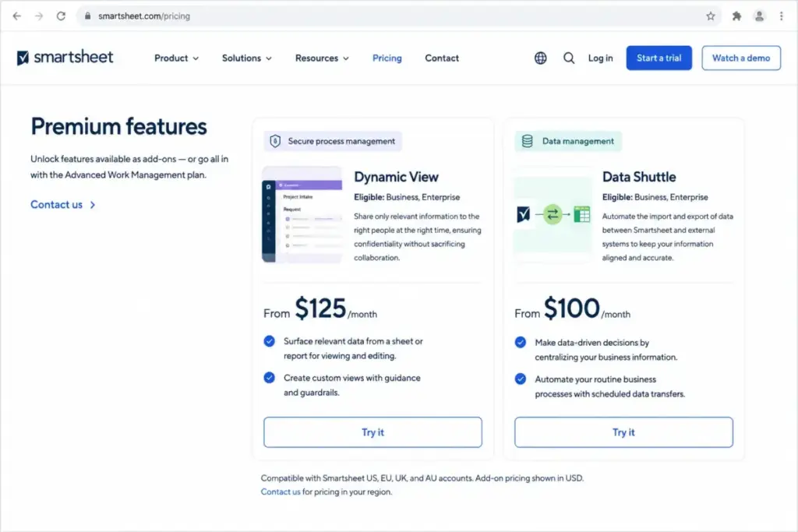Viewport: 798px width, 532px height.
Task: Click the Dynamic View heading
Action: pos(396,177)
